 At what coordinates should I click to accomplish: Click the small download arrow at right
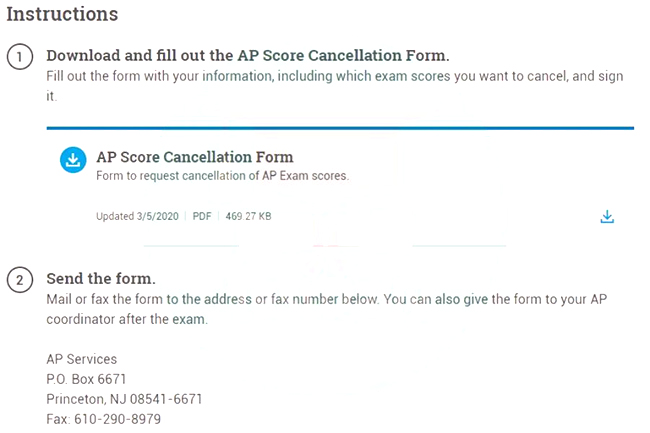(607, 217)
